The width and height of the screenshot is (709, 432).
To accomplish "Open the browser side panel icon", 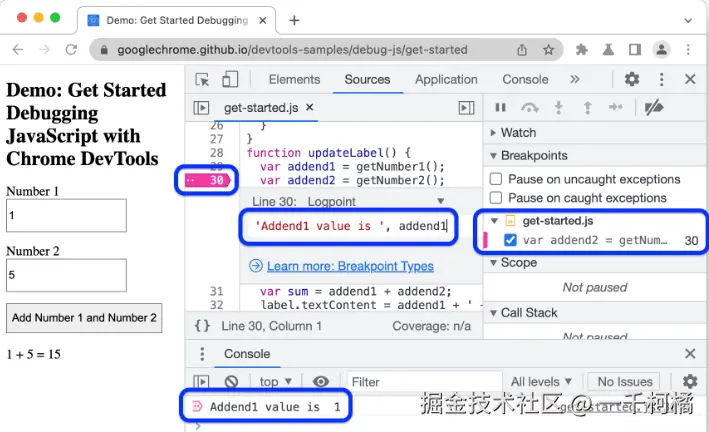I will (x=635, y=49).
